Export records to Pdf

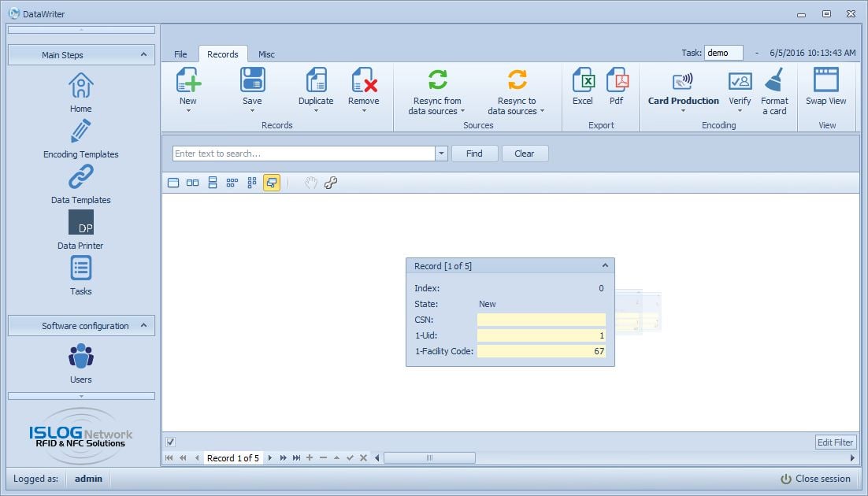click(617, 87)
